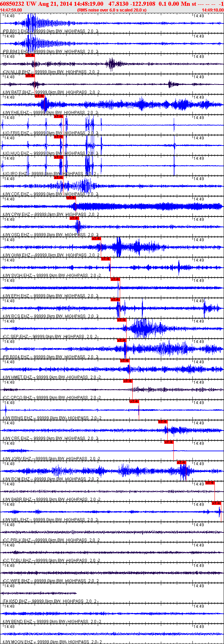Select the 'UW HMET EHZ' station label
This screenshot has height=644, width=224.
pos(17,377)
